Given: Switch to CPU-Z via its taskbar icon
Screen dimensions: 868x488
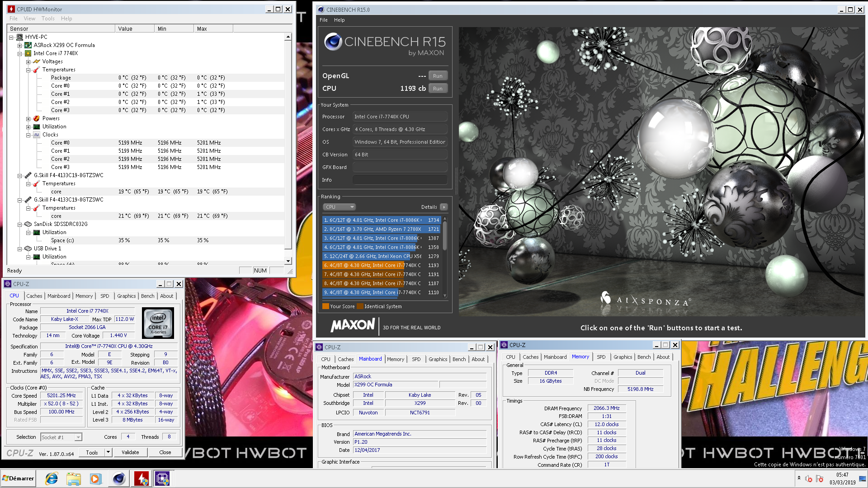Looking at the screenshot, I should (162, 479).
